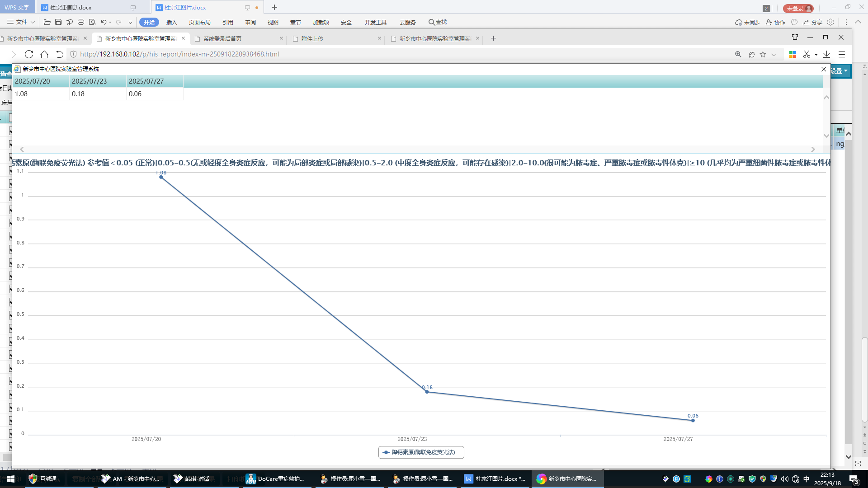Reload the page with the refresh icon
868x488 pixels.
coord(29,54)
